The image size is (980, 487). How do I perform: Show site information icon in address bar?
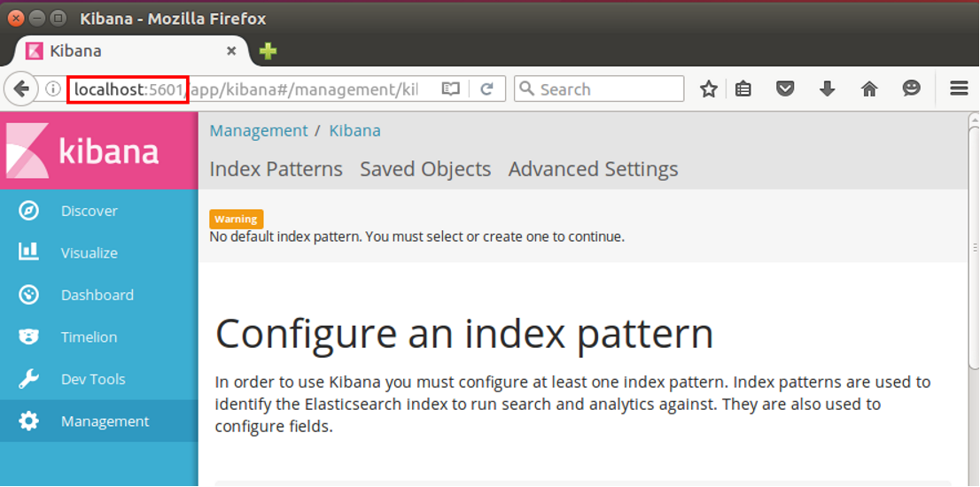point(53,89)
